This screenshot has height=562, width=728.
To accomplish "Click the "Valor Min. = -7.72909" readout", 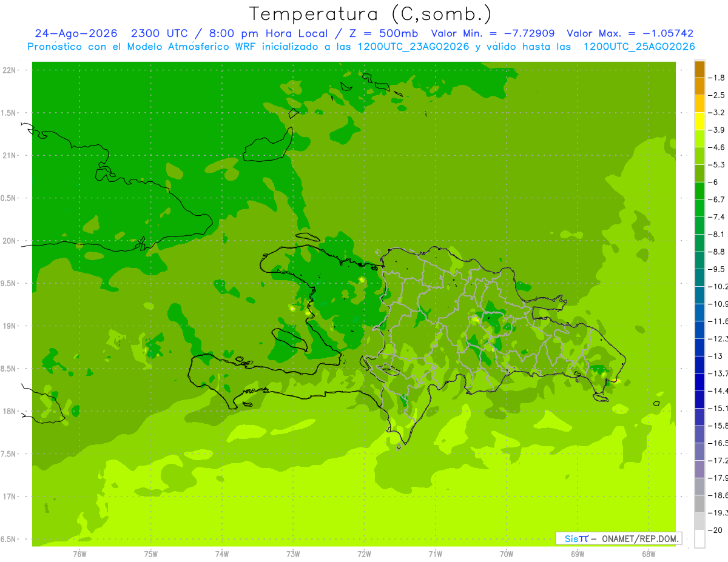I will tap(493, 33).
